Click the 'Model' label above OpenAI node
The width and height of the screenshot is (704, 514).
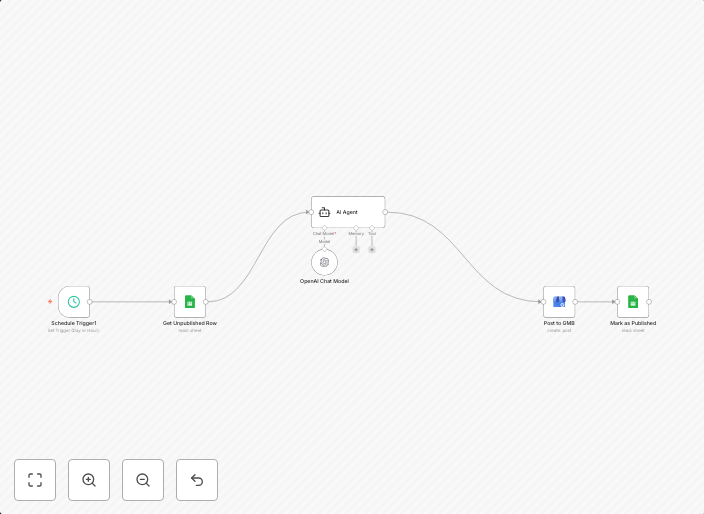[x=324, y=242]
